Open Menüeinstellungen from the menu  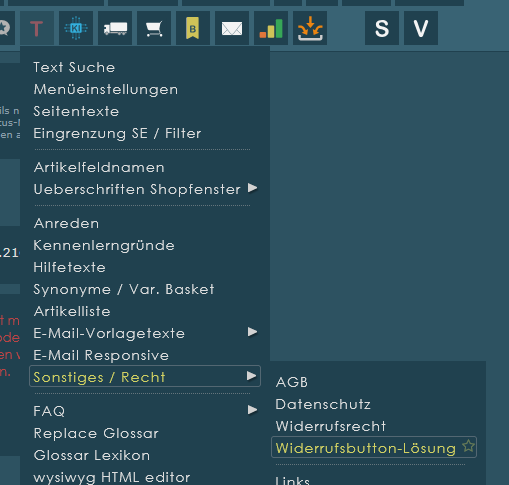coord(106,89)
